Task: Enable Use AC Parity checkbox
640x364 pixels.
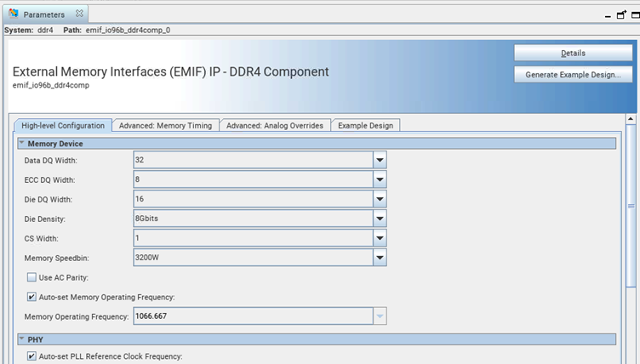Action: pos(31,277)
